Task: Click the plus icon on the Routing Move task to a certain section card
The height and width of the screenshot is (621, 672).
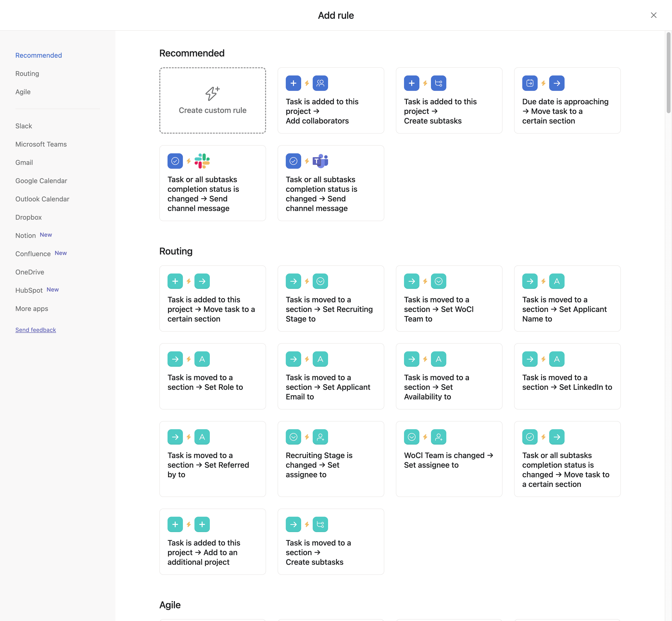Action: click(x=175, y=281)
